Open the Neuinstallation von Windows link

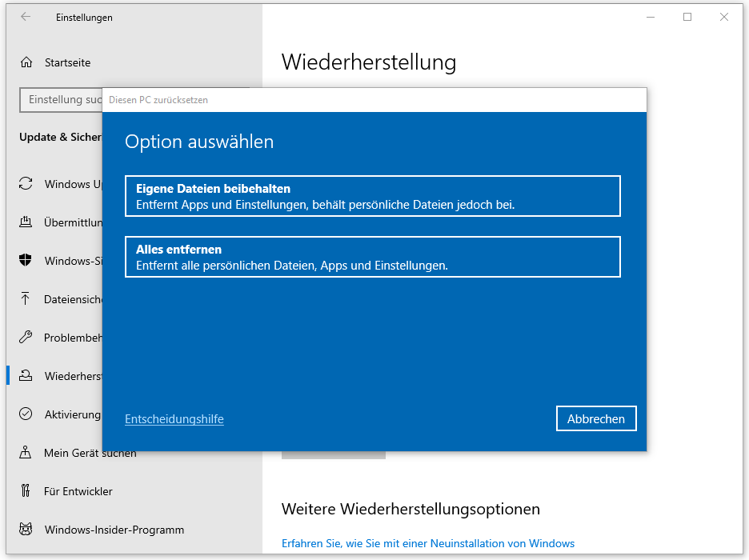point(428,543)
